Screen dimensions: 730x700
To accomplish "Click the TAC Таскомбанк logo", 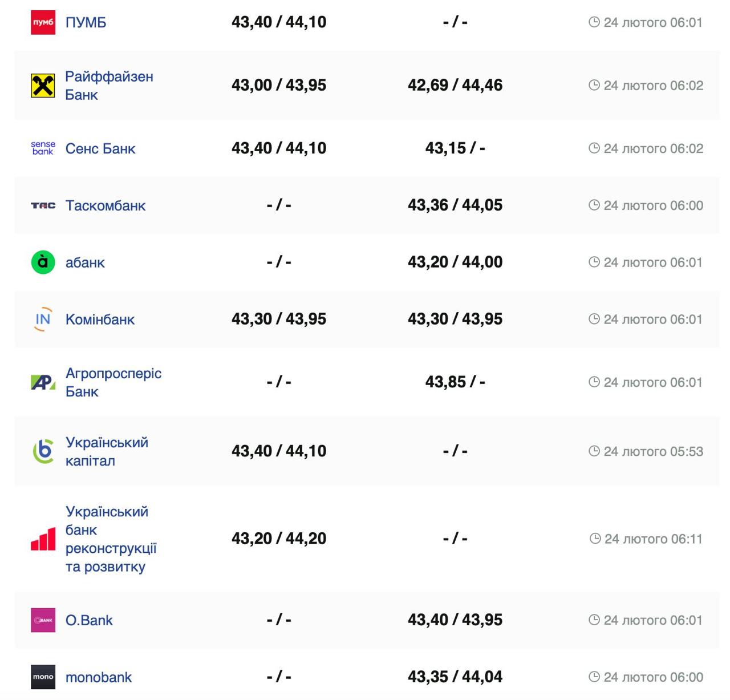I will click(43, 205).
